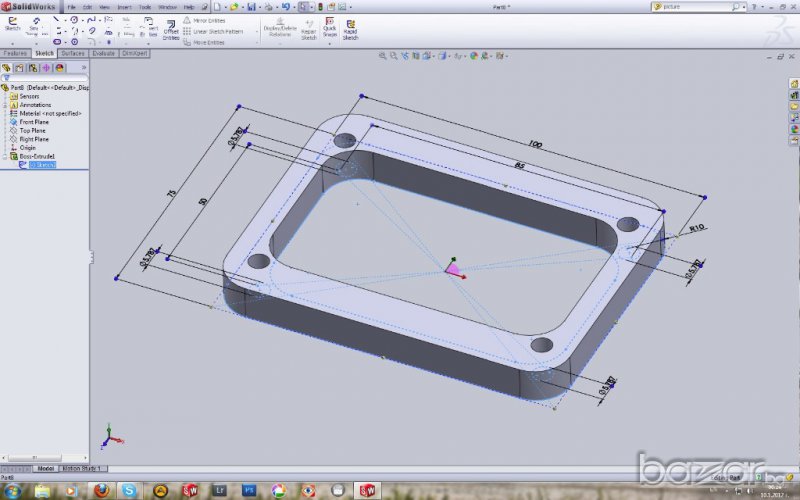Click the Offset Entities tool
800x500 pixels.
click(171, 27)
